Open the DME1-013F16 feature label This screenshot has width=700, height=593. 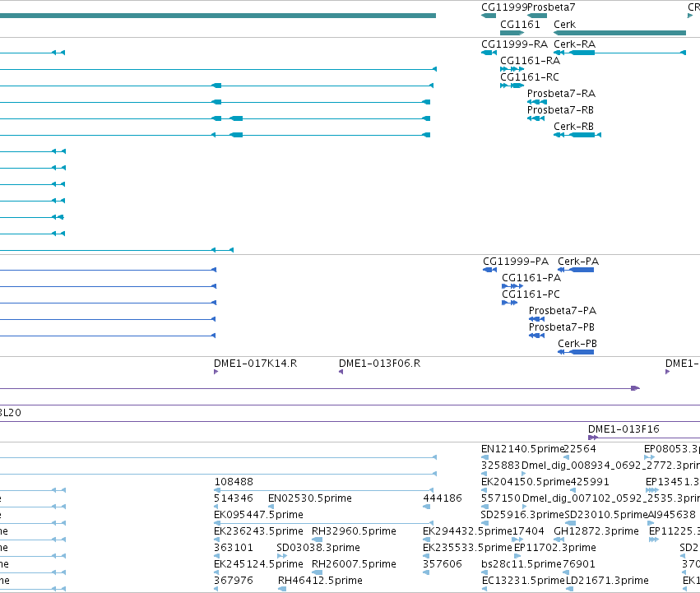click(624, 429)
